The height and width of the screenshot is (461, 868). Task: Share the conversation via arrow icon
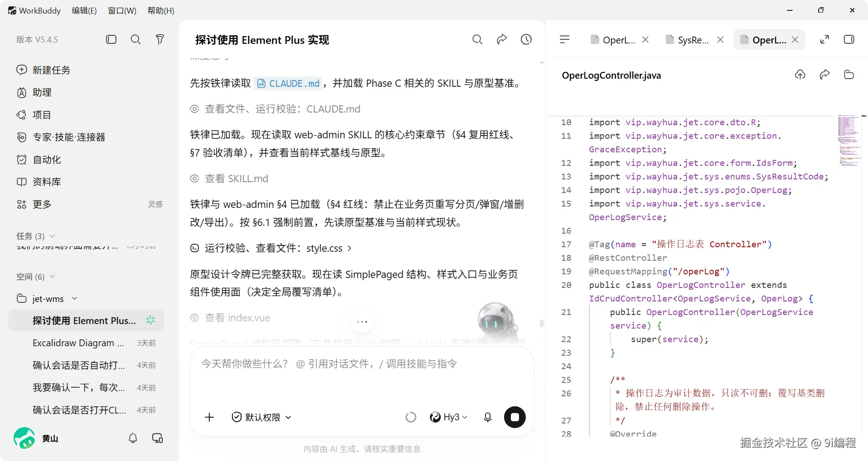pyautogui.click(x=502, y=39)
